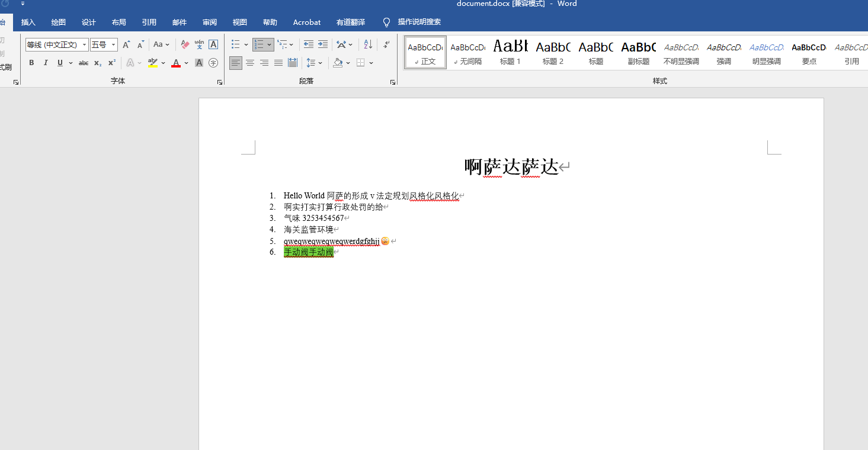Screen dimensions: 868x450
Task: Apply the 标题 1 style
Action: point(510,52)
